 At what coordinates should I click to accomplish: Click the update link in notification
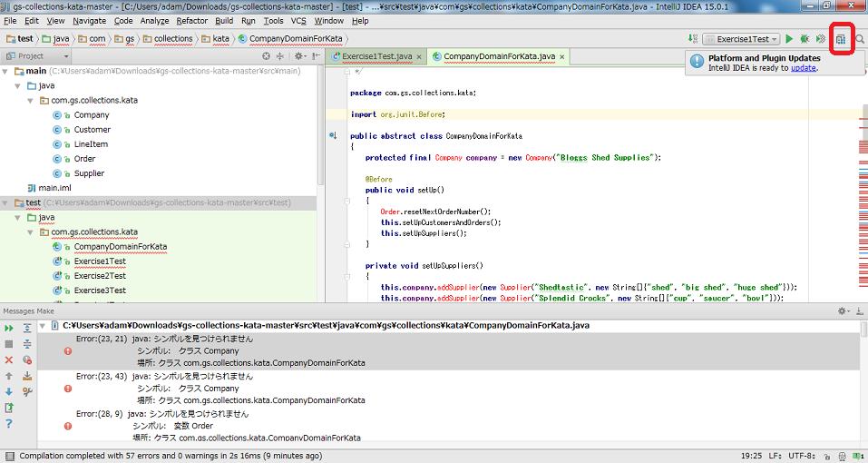(x=803, y=67)
